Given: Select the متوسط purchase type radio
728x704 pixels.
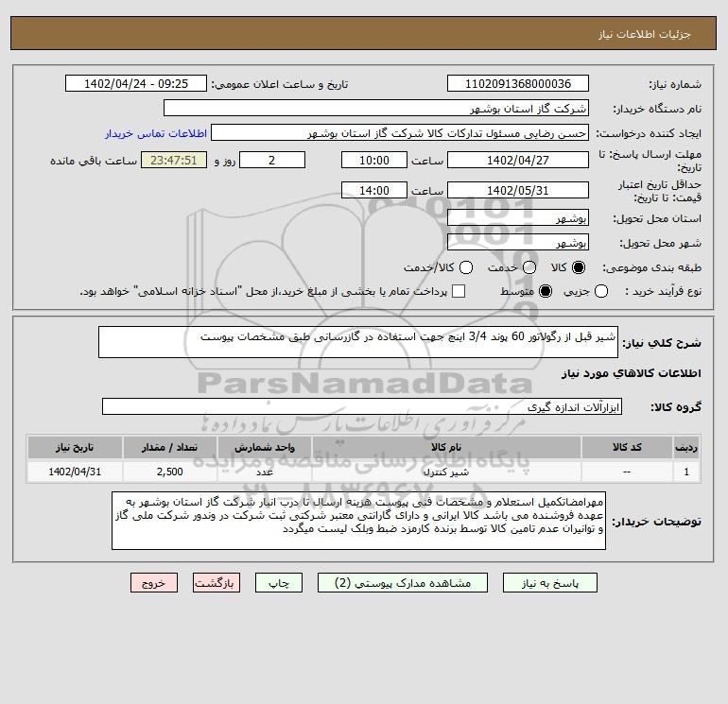Looking at the screenshot, I should pos(546,291).
